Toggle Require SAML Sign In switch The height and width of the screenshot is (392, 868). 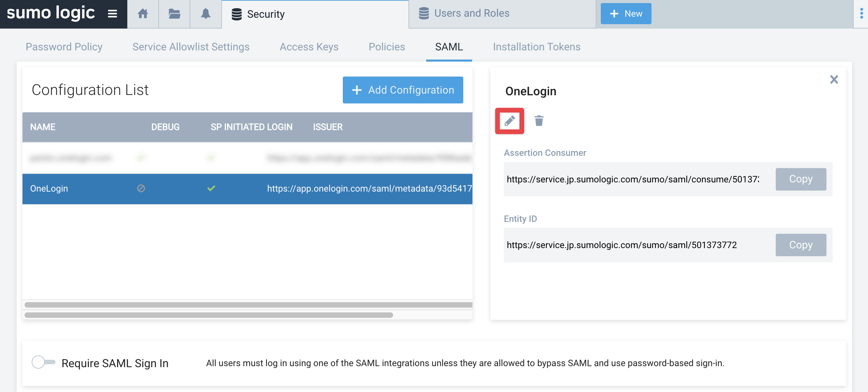click(x=43, y=362)
